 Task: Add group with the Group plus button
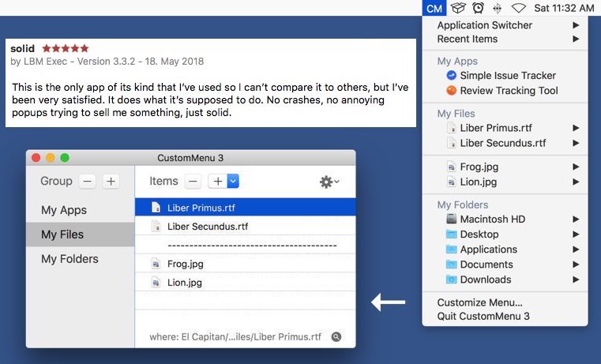pos(111,182)
